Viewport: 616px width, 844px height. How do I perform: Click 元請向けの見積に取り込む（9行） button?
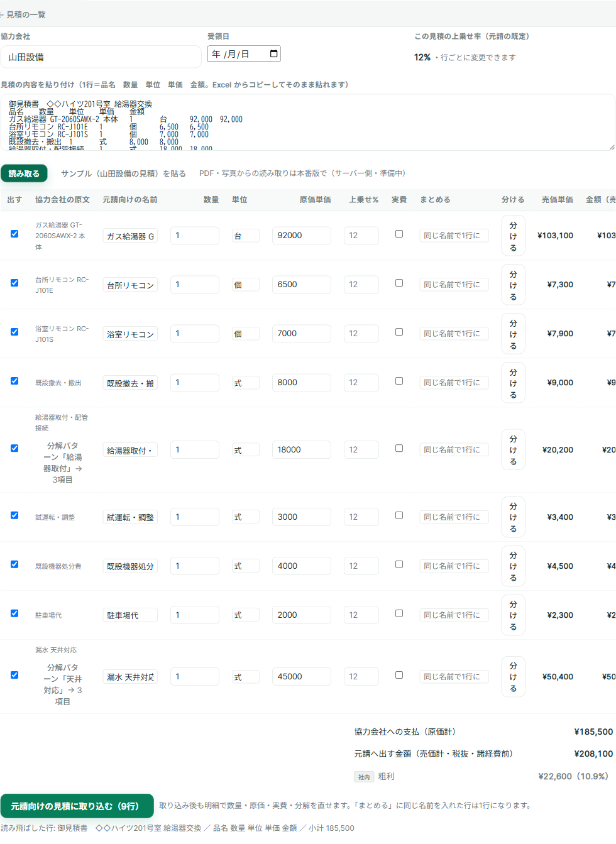tap(77, 806)
